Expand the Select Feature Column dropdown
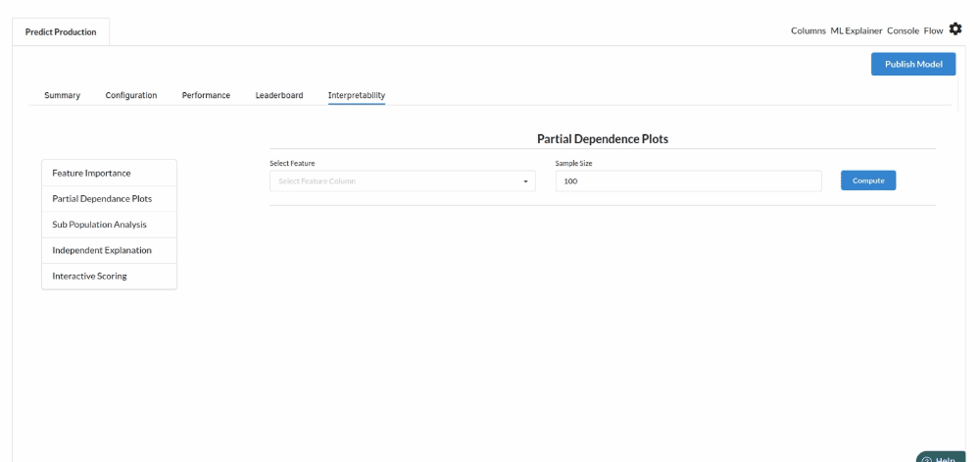980x462 pixels. (x=402, y=181)
